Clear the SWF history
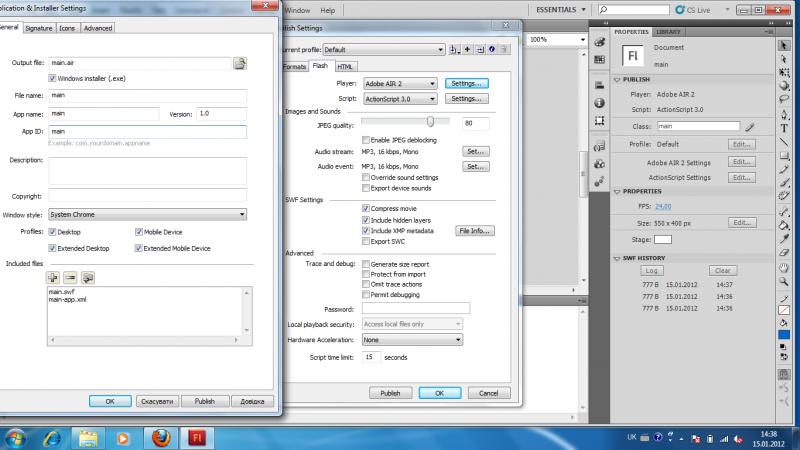 tap(722, 271)
